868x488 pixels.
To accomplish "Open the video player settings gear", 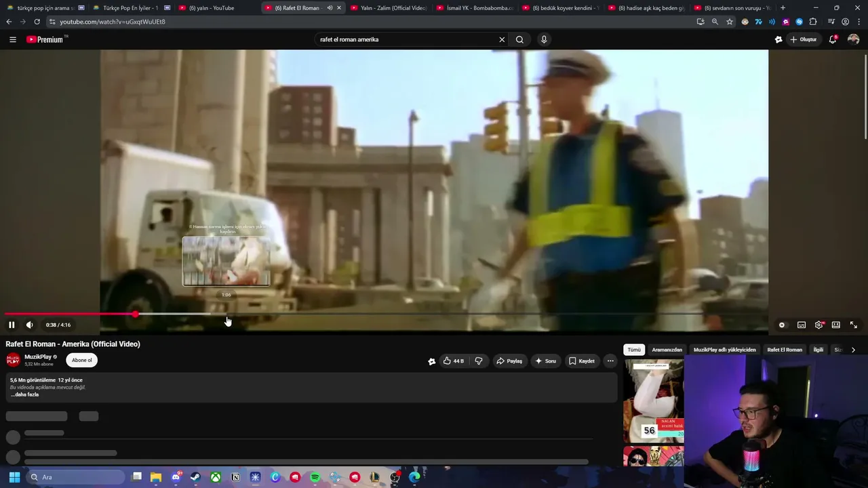I will [x=819, y=325].
